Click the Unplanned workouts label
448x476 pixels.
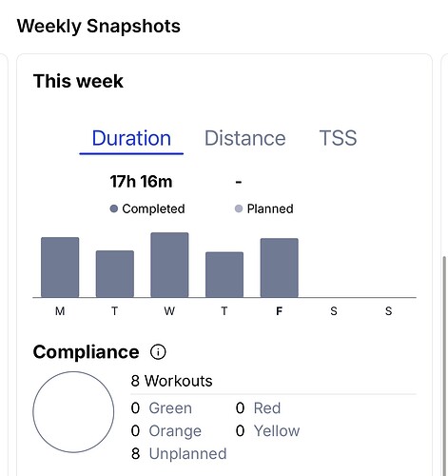pyautogui.click(x=187, y=454)
